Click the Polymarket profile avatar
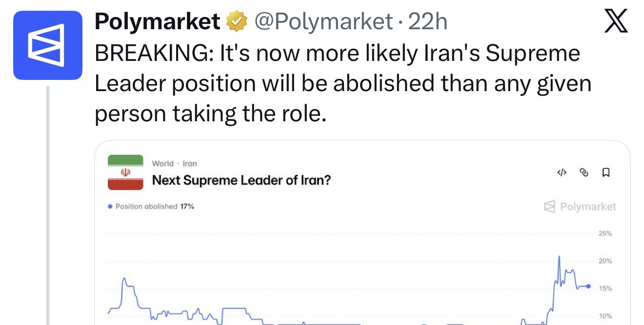 coord(47,45)
